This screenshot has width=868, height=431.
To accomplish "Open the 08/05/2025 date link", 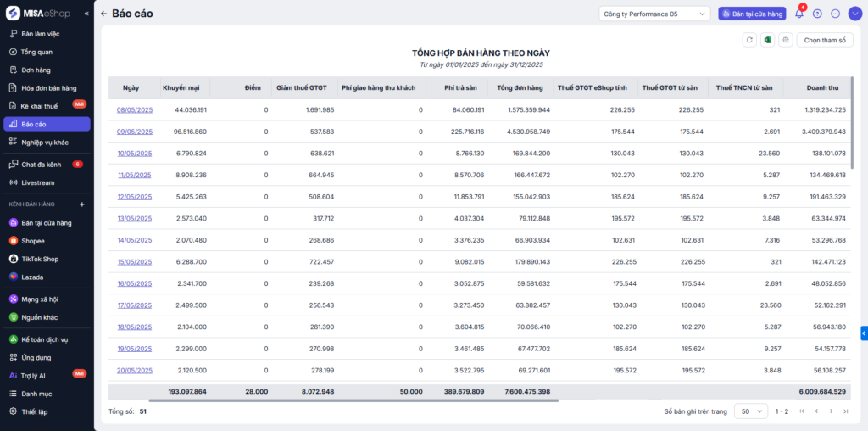I will [134, 109].
